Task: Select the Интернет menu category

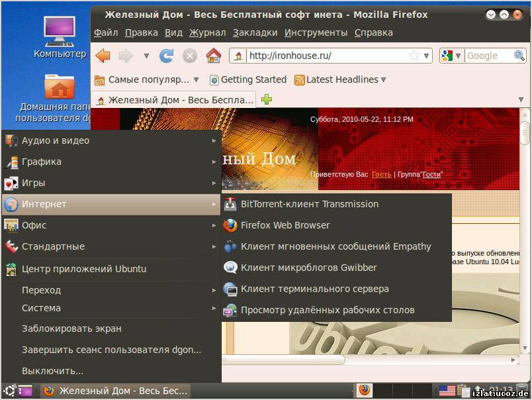Action: coord(111,204)
